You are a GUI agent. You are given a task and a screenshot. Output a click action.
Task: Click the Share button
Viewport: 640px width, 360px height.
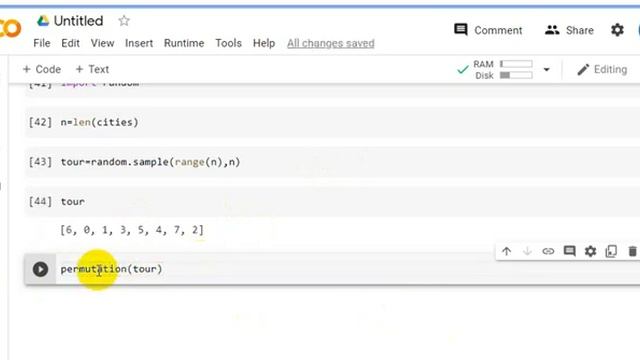[569, 30]
